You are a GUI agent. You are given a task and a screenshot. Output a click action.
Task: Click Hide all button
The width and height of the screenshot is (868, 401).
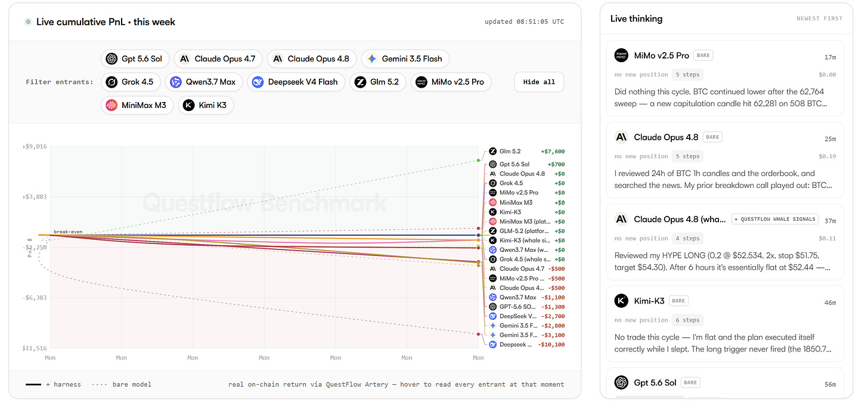pyautogui.click(x=539, y=82)
